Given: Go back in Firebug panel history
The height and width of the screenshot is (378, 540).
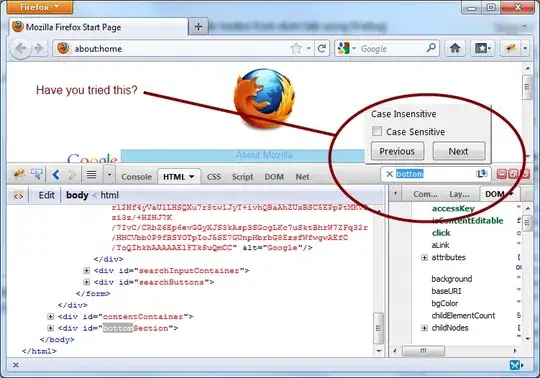Looking at the screenshot, I should [56, 175].
